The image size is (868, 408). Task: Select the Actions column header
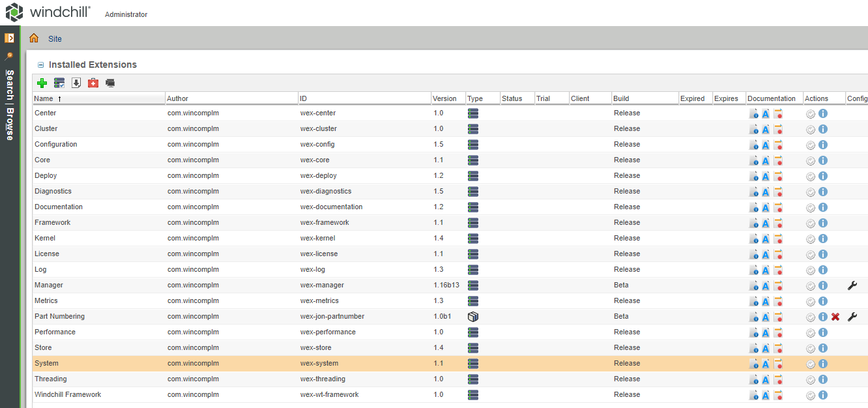tap(824, 98)
